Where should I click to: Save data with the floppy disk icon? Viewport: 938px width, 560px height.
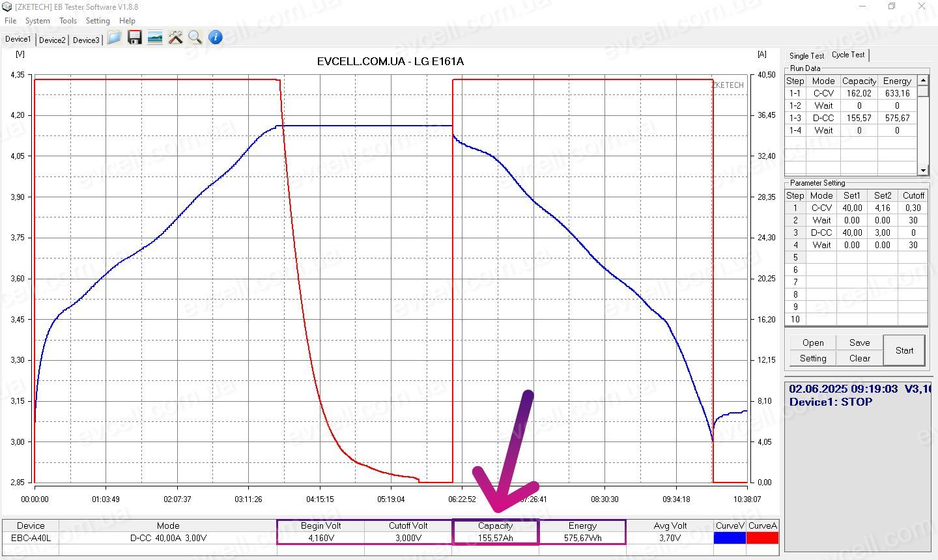[135, 38]
